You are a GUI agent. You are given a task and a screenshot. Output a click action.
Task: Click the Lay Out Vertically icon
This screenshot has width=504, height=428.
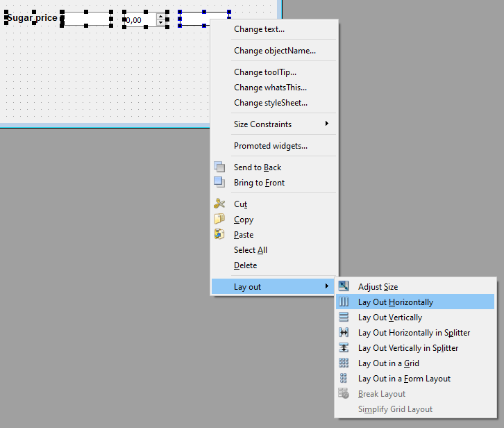click(344, 317)
